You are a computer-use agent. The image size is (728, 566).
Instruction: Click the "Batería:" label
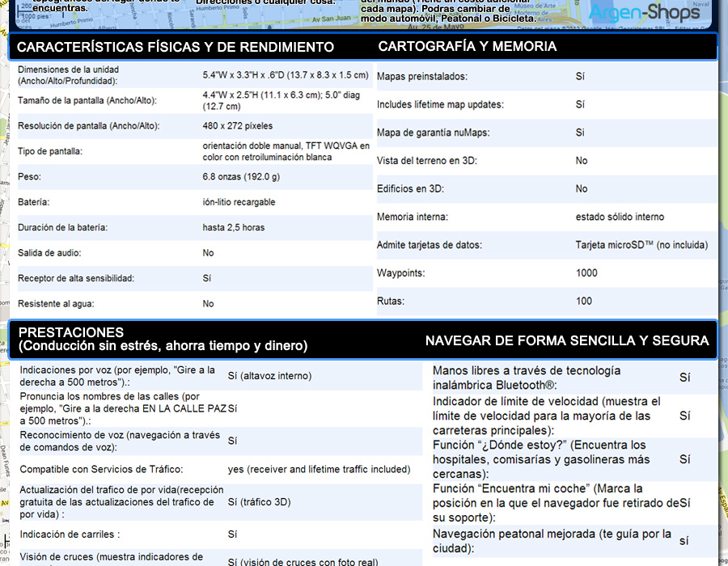point(33,202)
